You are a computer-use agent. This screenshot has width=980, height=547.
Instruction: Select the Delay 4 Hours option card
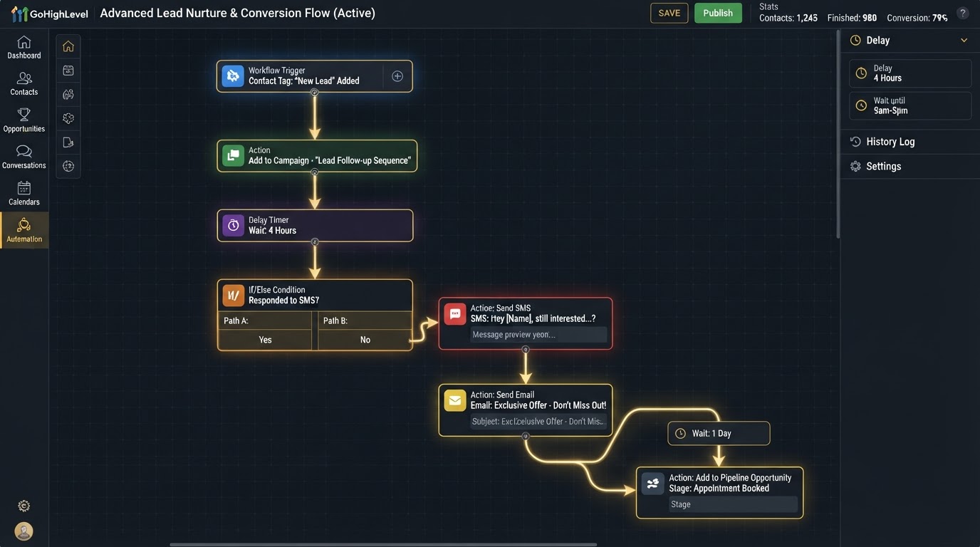coord(910,73)
